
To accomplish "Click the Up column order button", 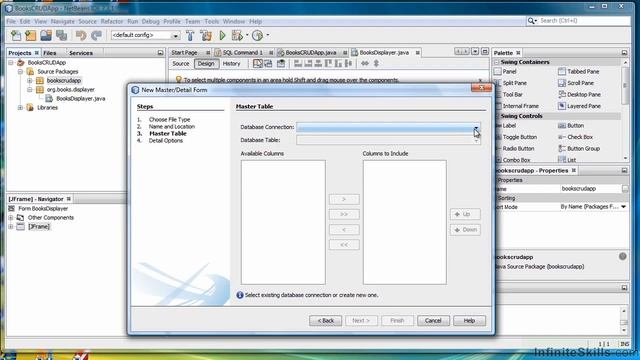I will pyautogui.click(x=465, y=214).
